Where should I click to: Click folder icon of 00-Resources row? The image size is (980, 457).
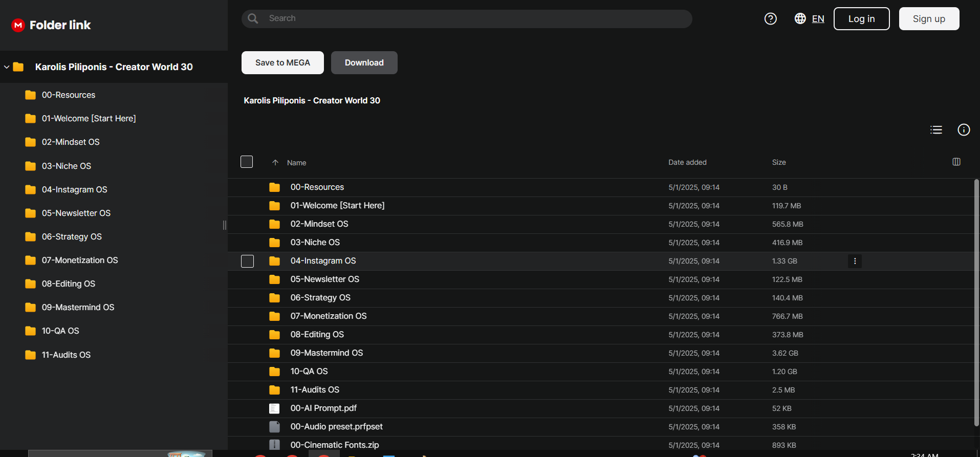(275, 187)
